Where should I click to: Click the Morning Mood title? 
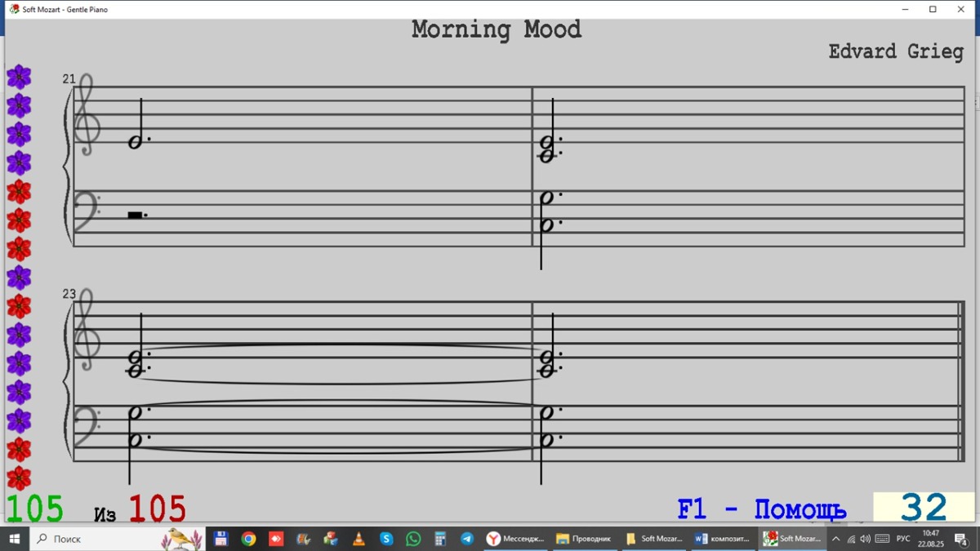497,29
